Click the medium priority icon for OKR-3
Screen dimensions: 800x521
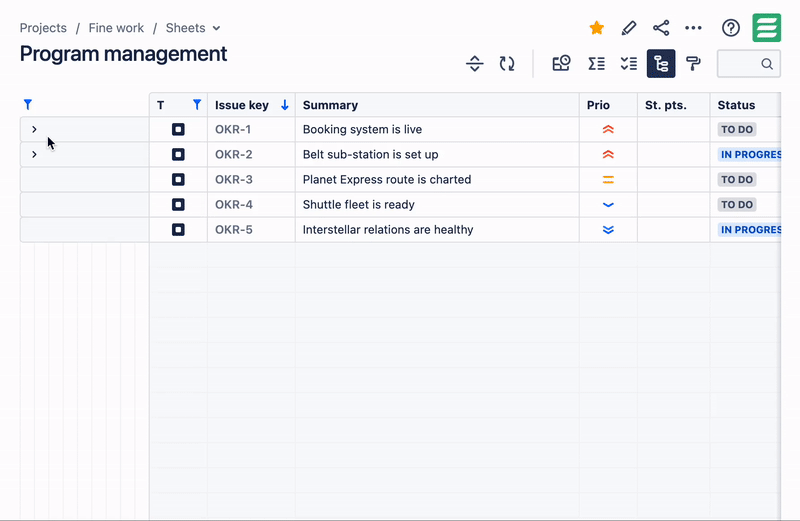coord(608,179)
